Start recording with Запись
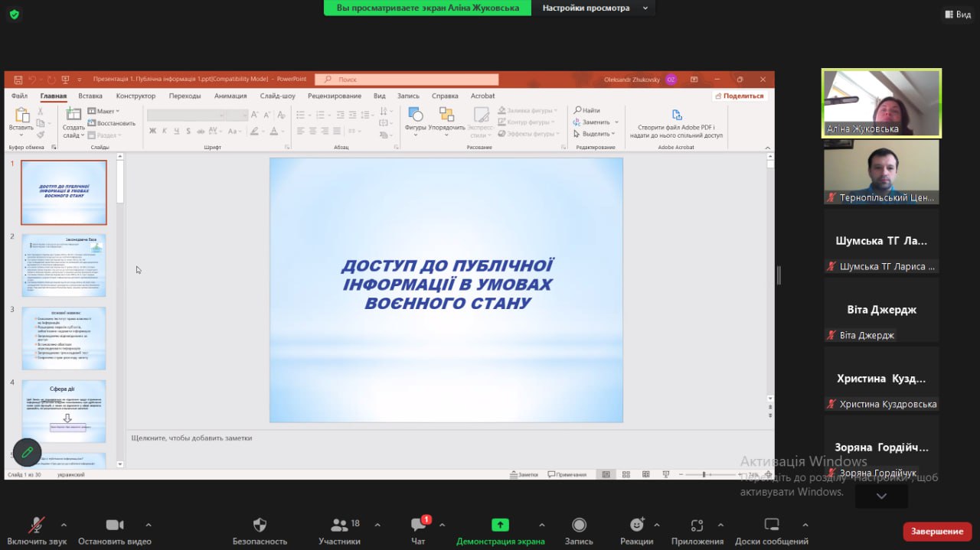 (x=579, y=530)
